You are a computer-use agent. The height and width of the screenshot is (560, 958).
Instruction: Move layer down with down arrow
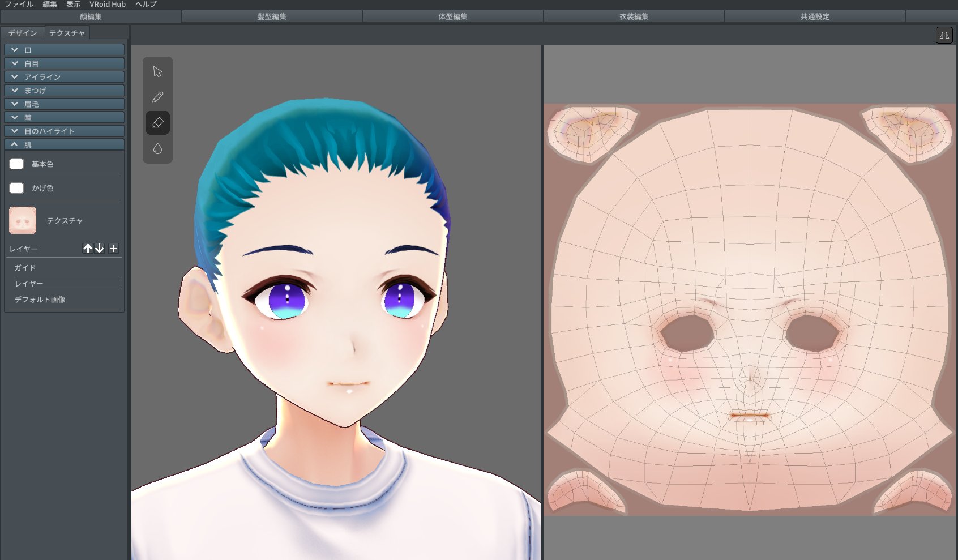pyautogui.click(x=100, y=249)
